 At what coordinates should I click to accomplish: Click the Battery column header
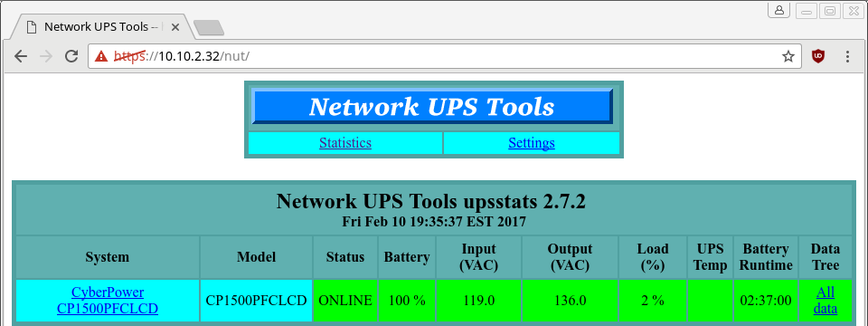tap(407, 257)
